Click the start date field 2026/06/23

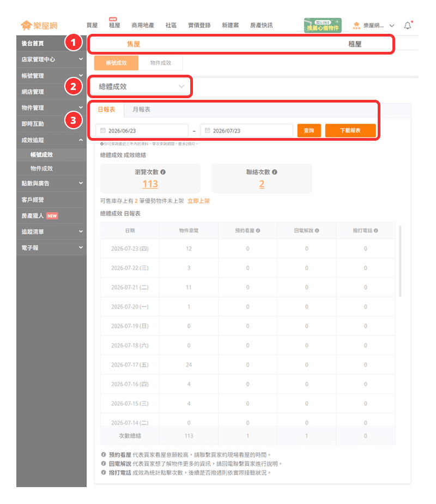click(x=142, y=130)
